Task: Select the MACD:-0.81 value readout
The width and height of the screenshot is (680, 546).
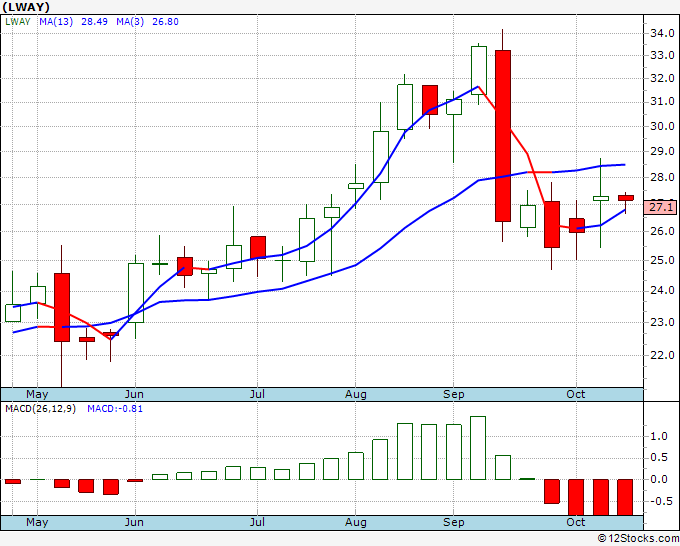Action: coord(115,409)
